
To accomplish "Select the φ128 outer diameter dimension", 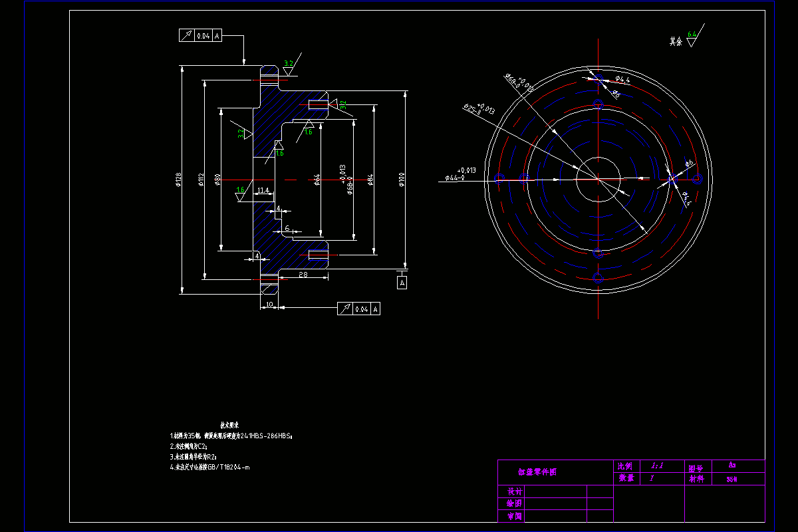I will coord(178,179).
